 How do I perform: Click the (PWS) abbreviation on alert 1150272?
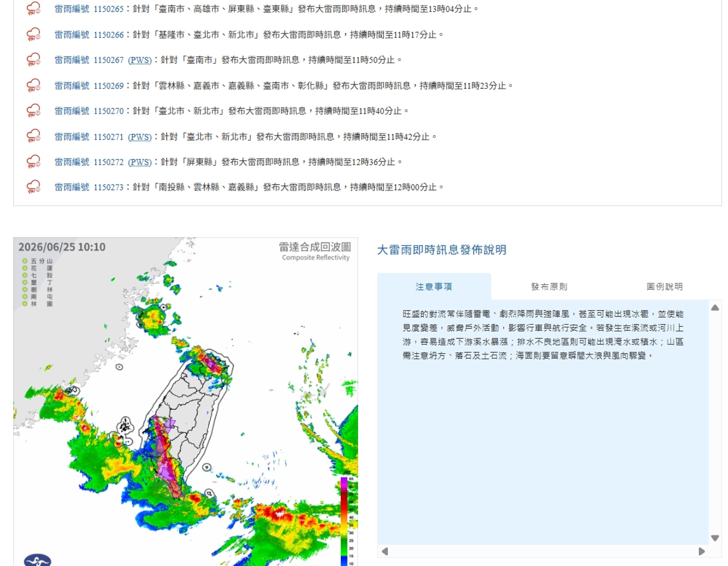pos(140,162)
